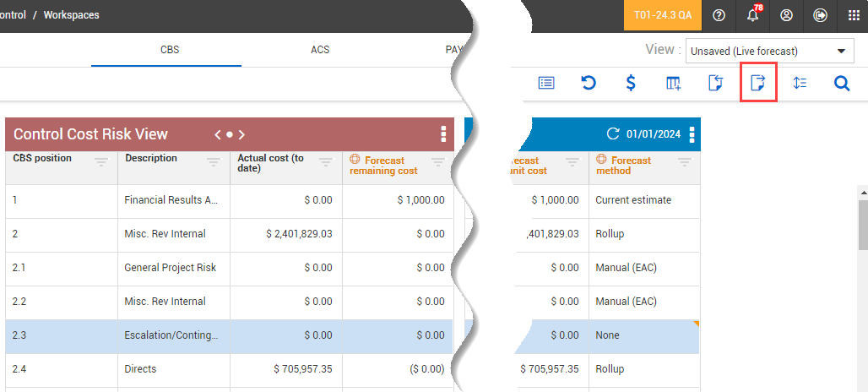868x392 pixels.
Task: Click the sign out arrow icon
Action: pyautogui.click(x=820, y=15)
